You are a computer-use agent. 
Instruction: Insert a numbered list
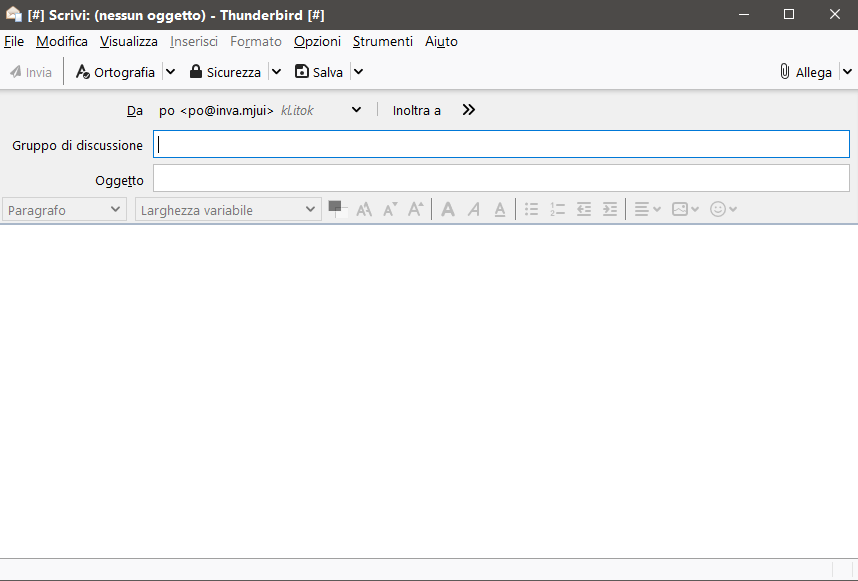[x=558, y=210]
